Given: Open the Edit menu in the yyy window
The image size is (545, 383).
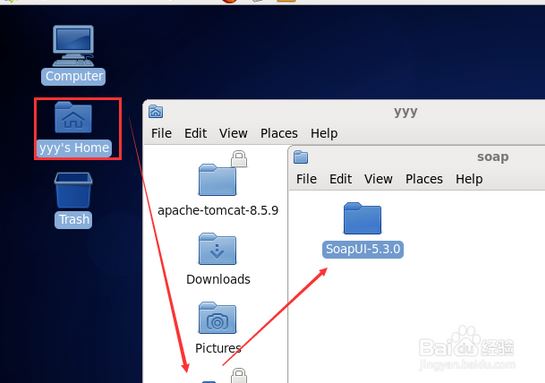Looking at the screenshot, I should (195, 133).
